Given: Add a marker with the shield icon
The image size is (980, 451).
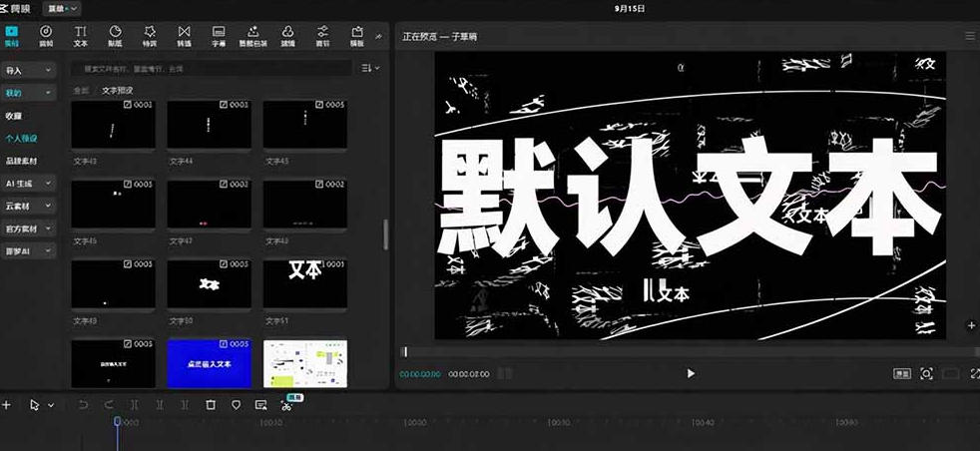Looking at the screenshot, I should [236, 405].
